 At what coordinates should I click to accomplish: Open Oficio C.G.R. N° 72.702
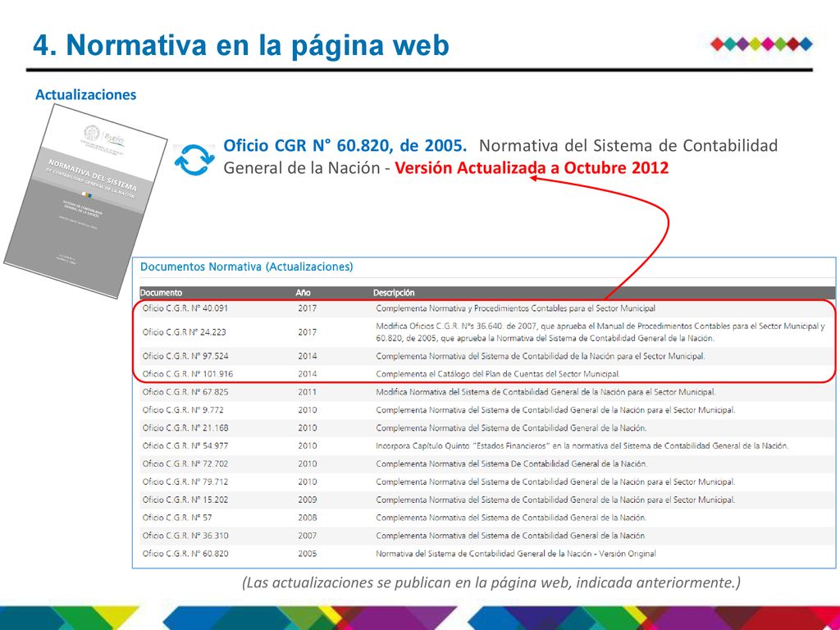click(185, 463)
